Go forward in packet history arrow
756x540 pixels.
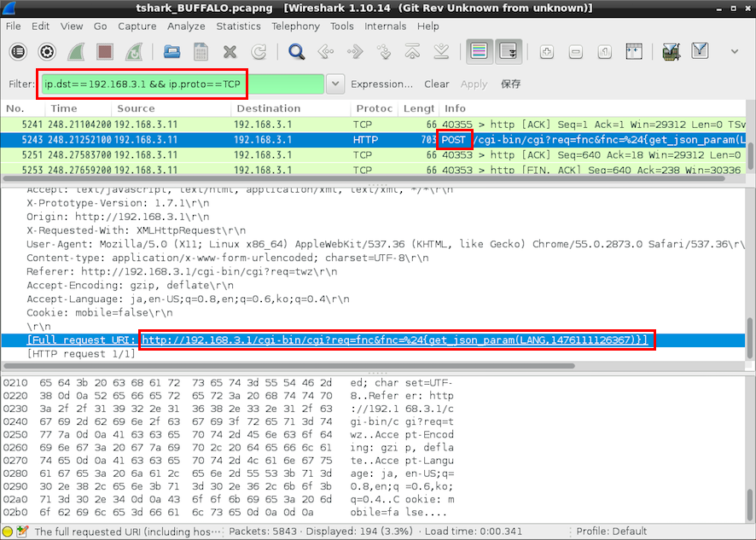[355, 51]
